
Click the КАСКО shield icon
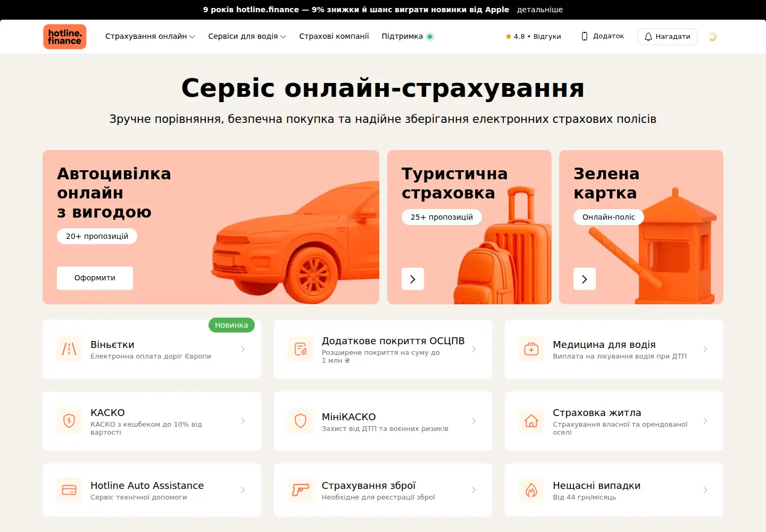coord(69,421)
